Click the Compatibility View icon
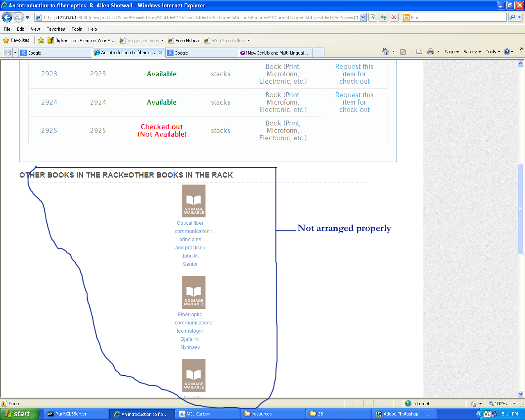 [372, 17]
